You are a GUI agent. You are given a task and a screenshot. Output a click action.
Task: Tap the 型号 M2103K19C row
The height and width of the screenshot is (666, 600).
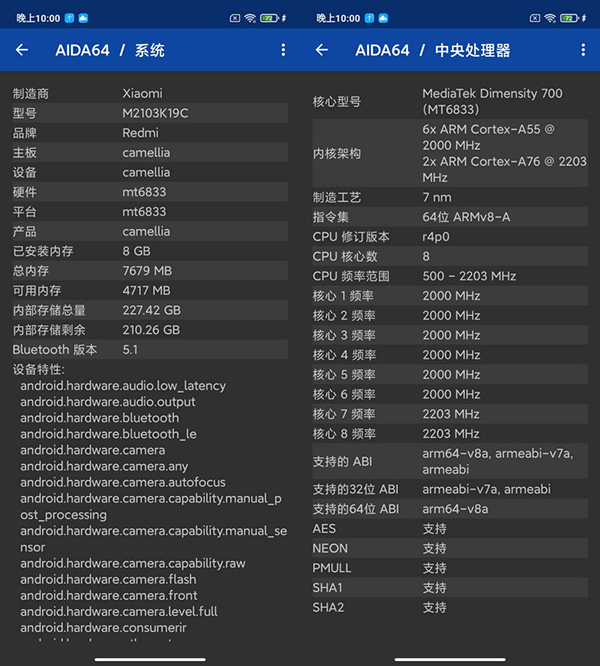click(150, 113)
